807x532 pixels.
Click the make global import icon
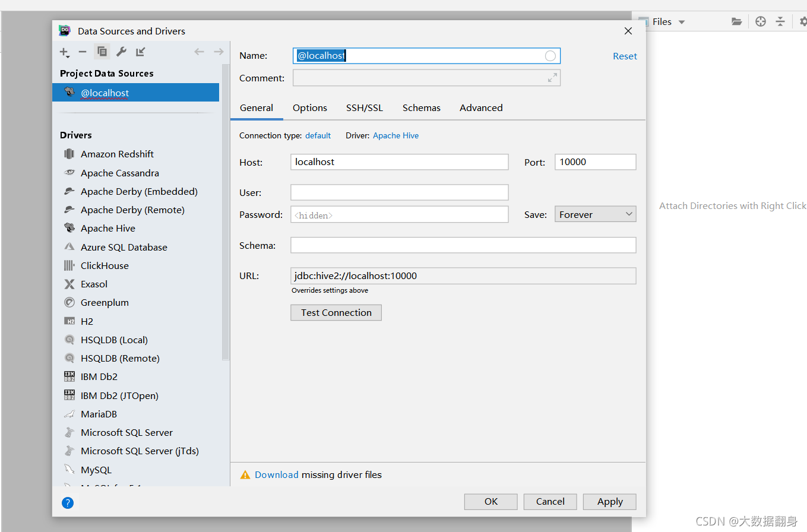pyautogui.click(x=140, y=52)
